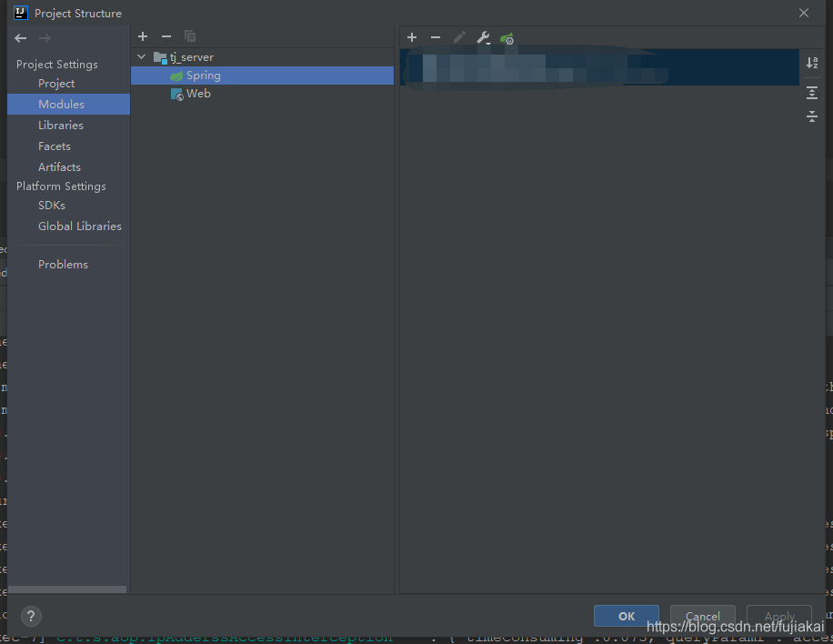
Task: Select the Web facet
Action: tap(199, 93)
